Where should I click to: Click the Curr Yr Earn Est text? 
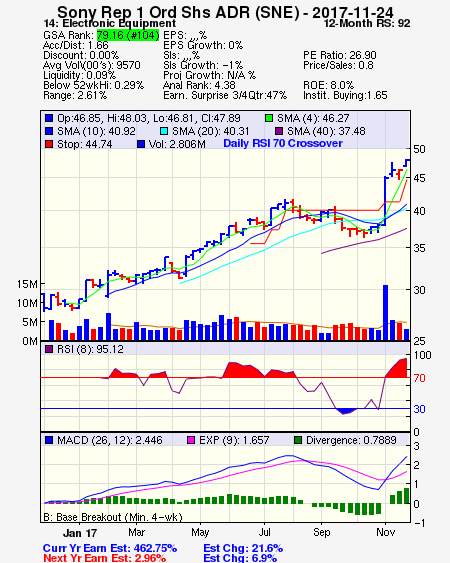click(x=110, y=548)
